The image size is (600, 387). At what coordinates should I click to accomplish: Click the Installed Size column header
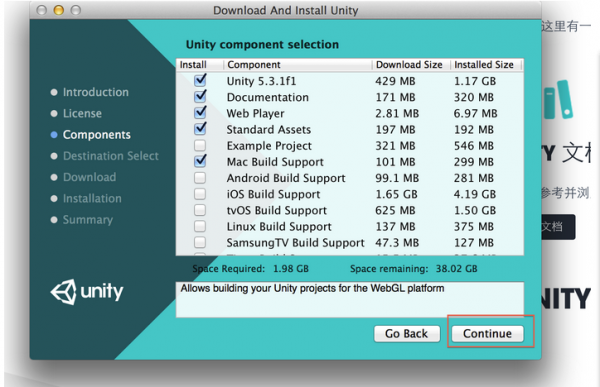(x=486, y=65)
